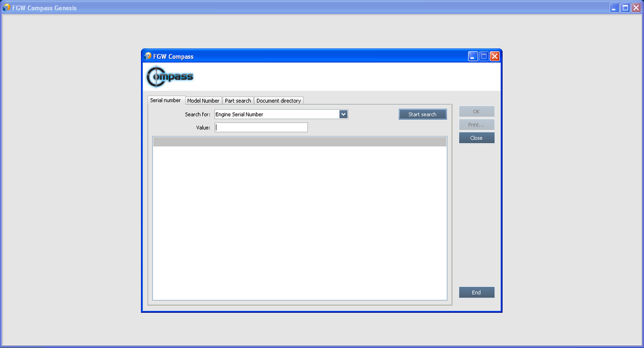Click the disabled OK button

coord(476,112)
